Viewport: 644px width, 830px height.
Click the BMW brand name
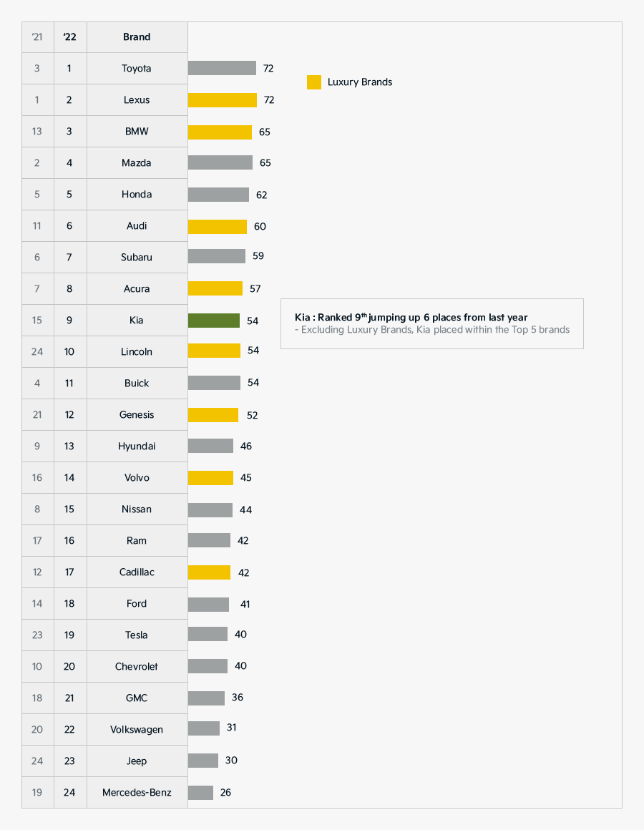pyautogui.click(x=137, y=131)
